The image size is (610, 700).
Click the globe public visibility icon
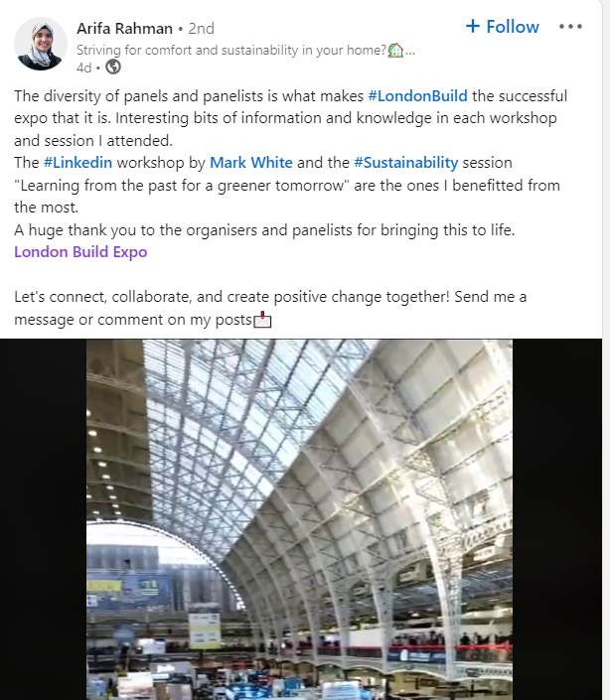(113, 67)
